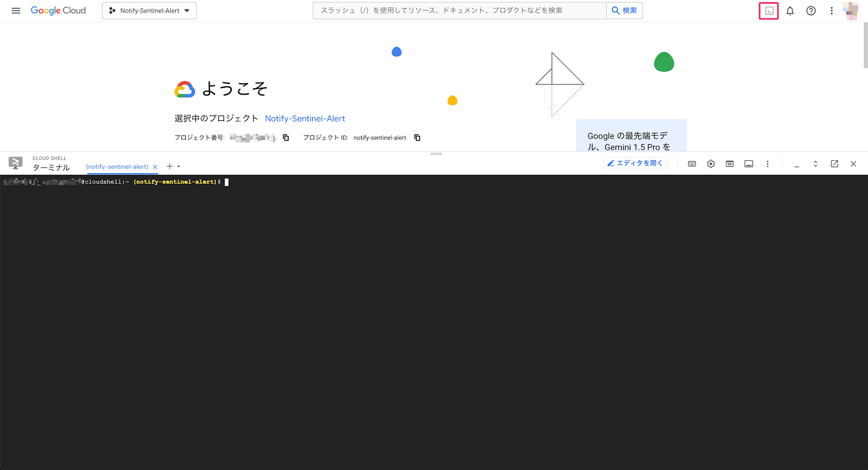
Task: Close the (notify-sentinel-alert) terminal tab
Action: 155,167
